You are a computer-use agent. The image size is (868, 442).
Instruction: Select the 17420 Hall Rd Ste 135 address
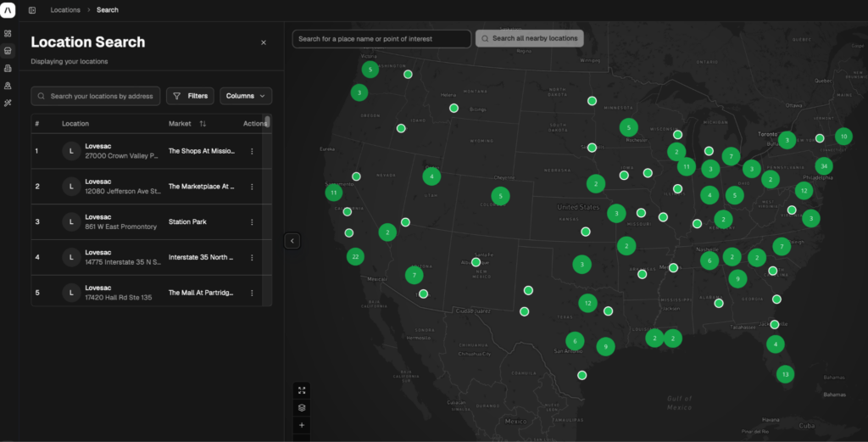(119, 298)
